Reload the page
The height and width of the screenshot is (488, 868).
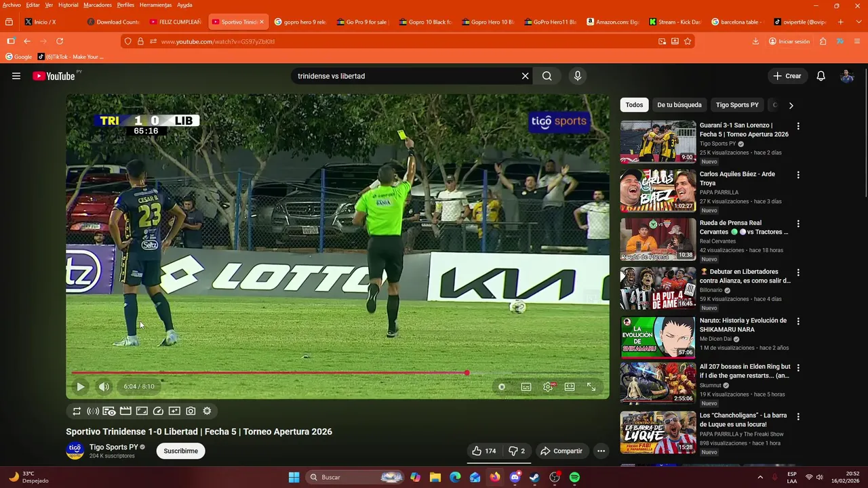[x=60, y=41]
